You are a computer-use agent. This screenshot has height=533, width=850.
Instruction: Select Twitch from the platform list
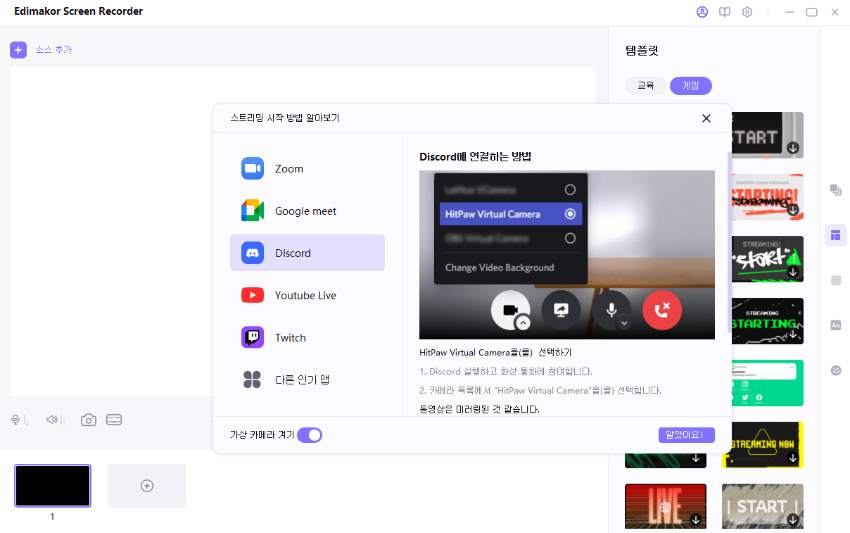click(307, 337)
